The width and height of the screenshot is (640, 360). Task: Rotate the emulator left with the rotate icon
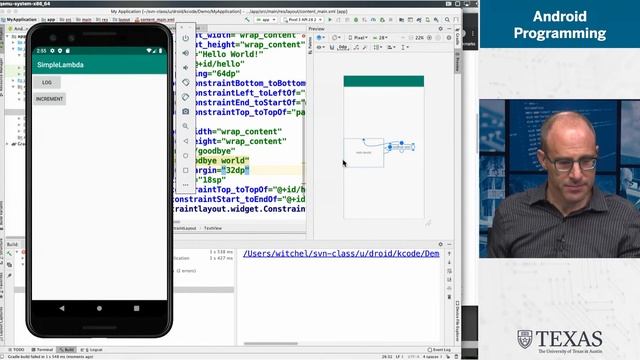186,82
